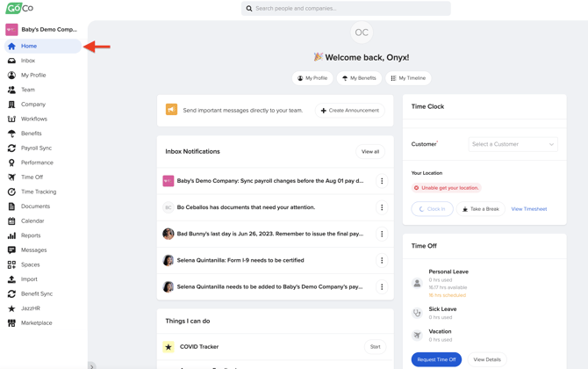Open Inbox from the sidebar
The height and width of the screenshot is (369, 588).
[28, 61]
